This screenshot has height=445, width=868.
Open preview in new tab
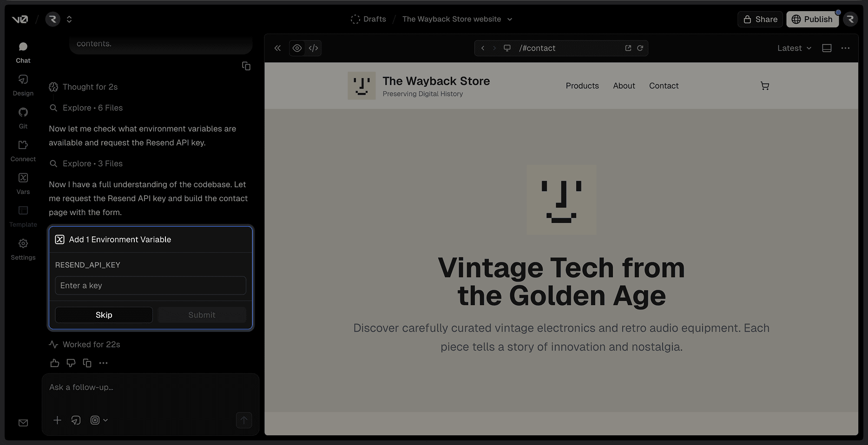[x=628, y=48]
